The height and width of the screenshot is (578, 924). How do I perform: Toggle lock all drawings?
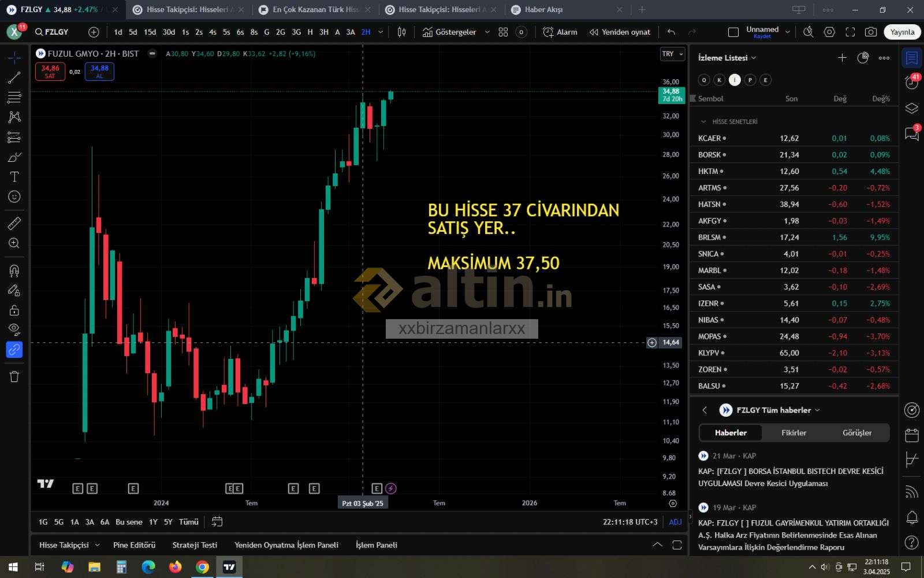click(x=14, y=310)
